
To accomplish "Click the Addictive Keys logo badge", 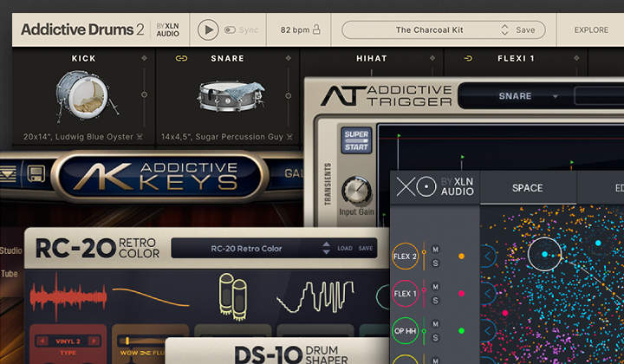I will (159, 176).
